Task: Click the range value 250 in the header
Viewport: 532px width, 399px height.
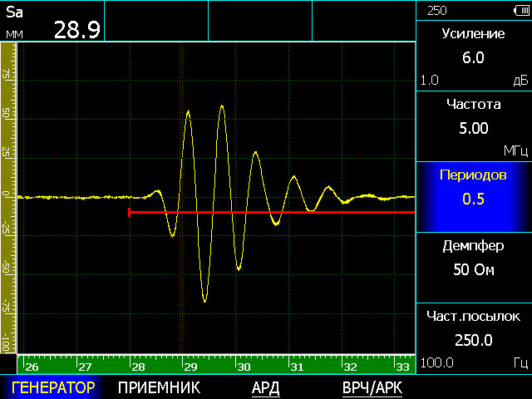Action: 436,10
